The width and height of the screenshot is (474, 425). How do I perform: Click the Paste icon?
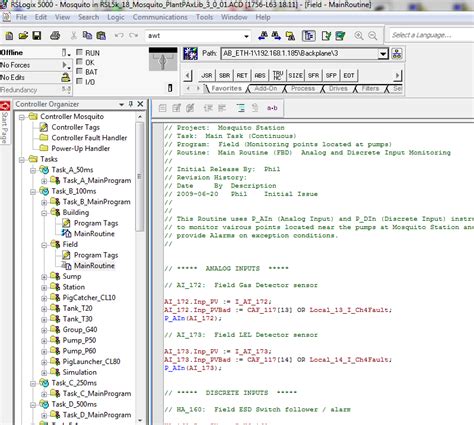point(101,36)
